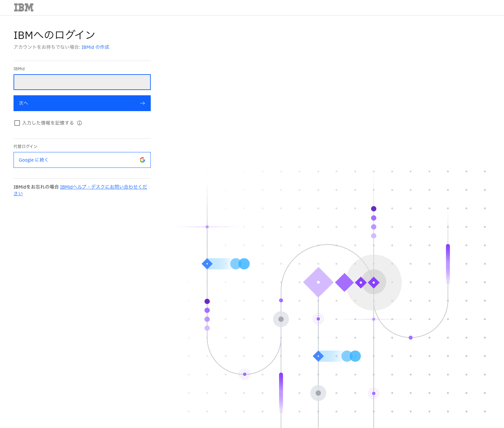
Task: Click the upper-left blue diamond in the illustration
Action: click(x=207, y=264)
